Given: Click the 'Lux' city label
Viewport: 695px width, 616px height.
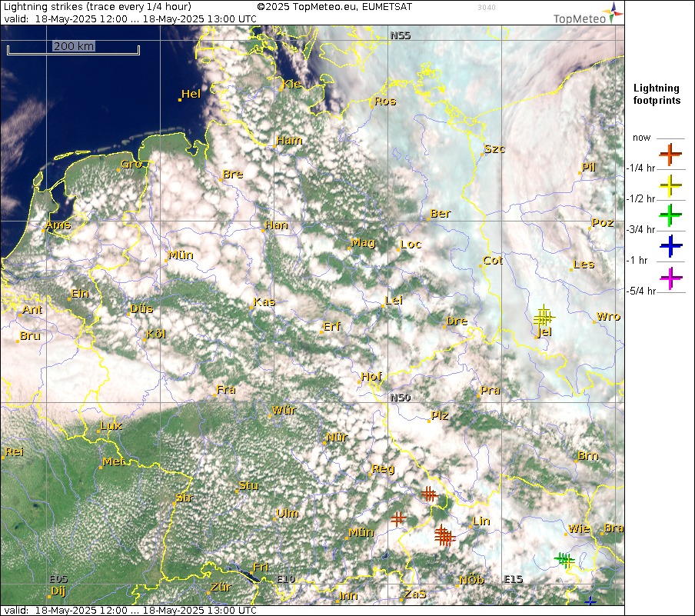Looking at the screenshot, I should [111, 426].
